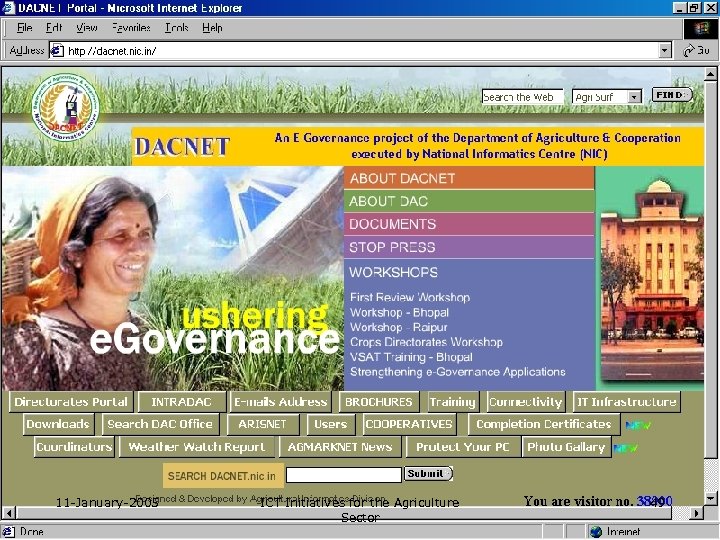This screenshot has width=720, height=540.
Task: Open Workshop - Raipur link
Action: pos(399,327)
